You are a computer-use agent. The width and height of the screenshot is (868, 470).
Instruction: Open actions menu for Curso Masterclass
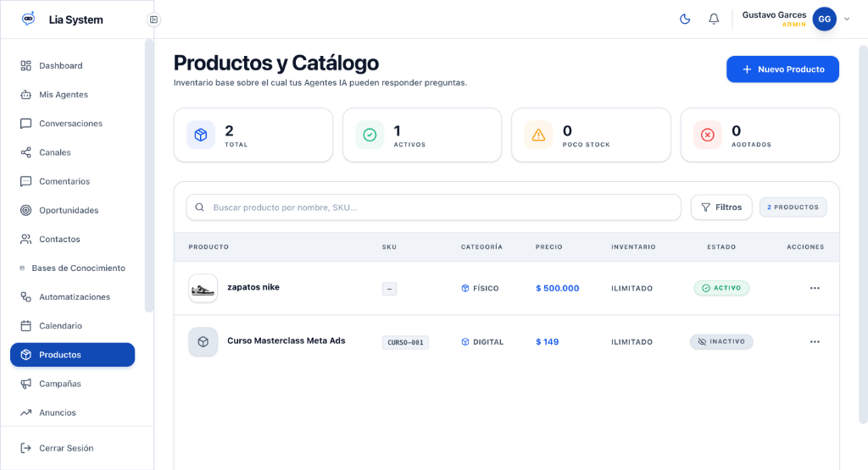coord(815,342)
